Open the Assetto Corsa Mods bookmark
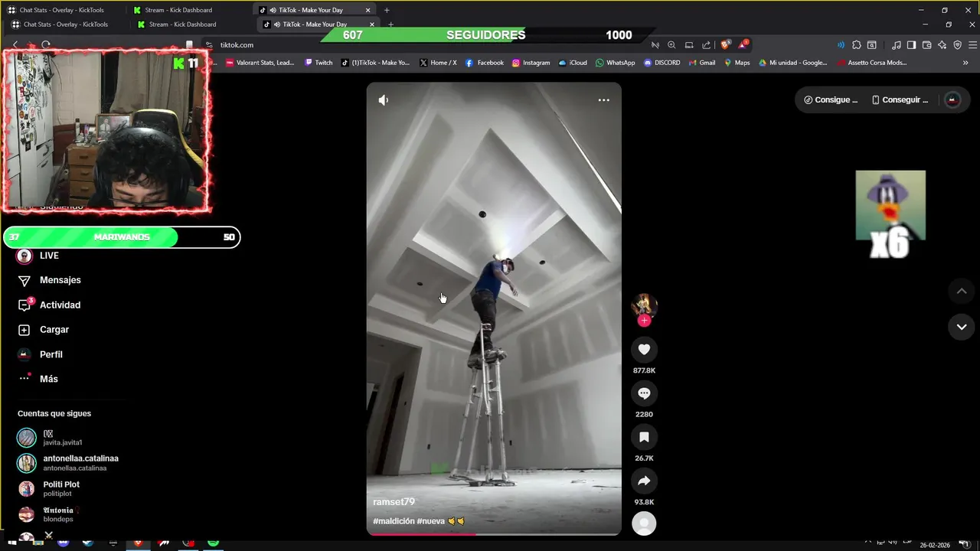 coord(872,63)
